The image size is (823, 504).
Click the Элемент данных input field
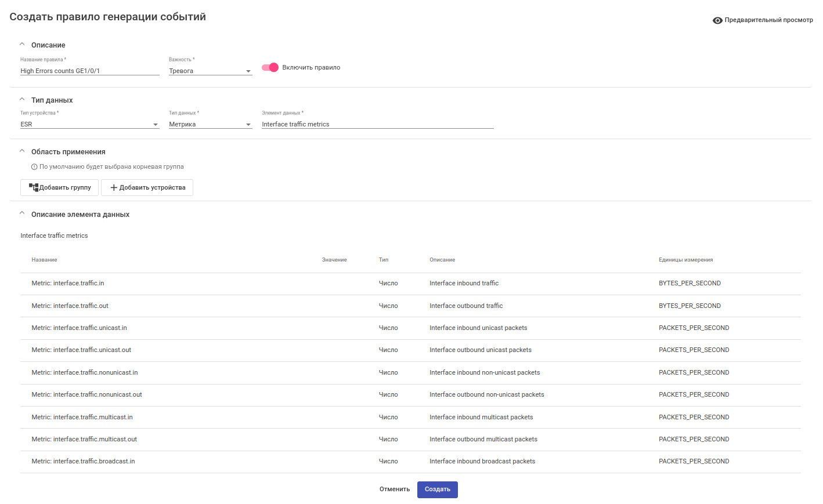[377, 124]
